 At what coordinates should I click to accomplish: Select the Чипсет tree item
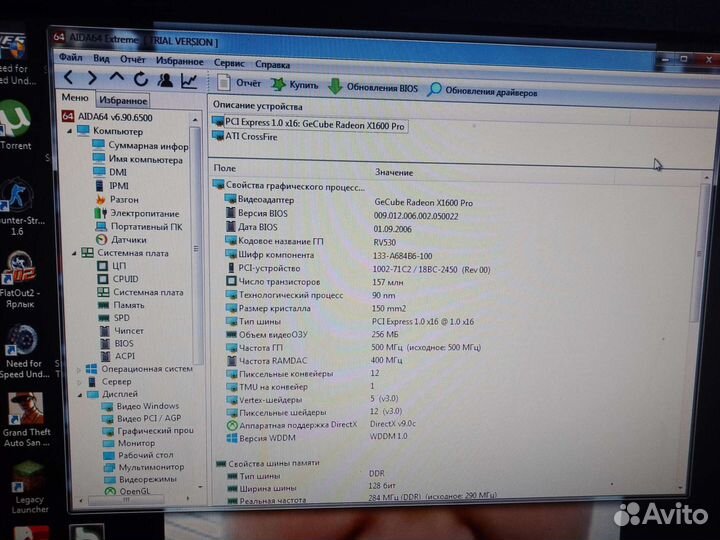(122, 331)
